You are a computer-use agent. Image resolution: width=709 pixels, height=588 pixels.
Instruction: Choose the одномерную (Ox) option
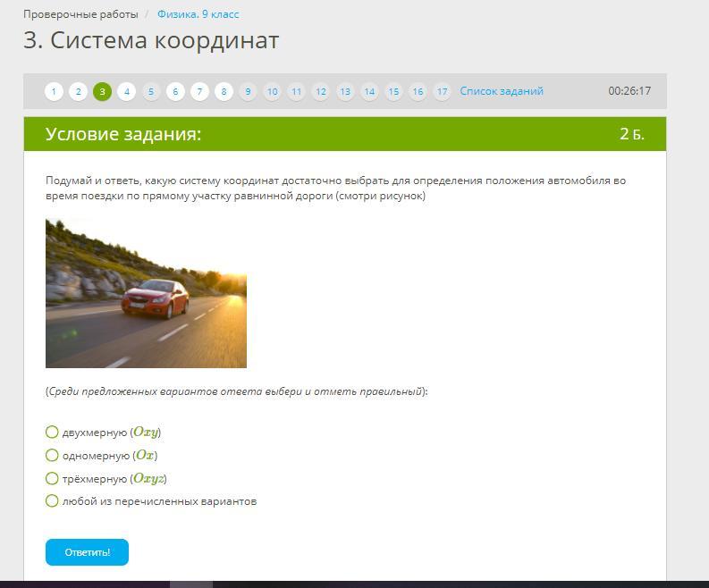pyautogui.click(x=52, y=456)
